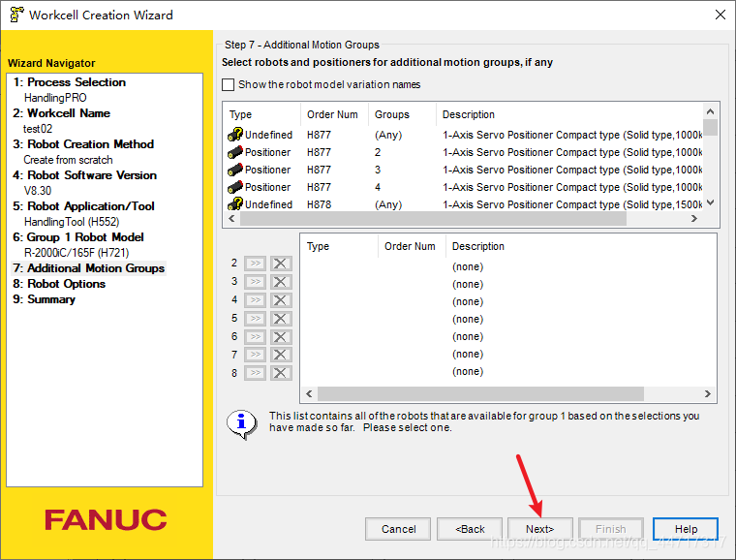Viewport: 736px width, 560px height.
Task: Click the Cancel button
Action: pyautogui.click(x=398, y=529)
